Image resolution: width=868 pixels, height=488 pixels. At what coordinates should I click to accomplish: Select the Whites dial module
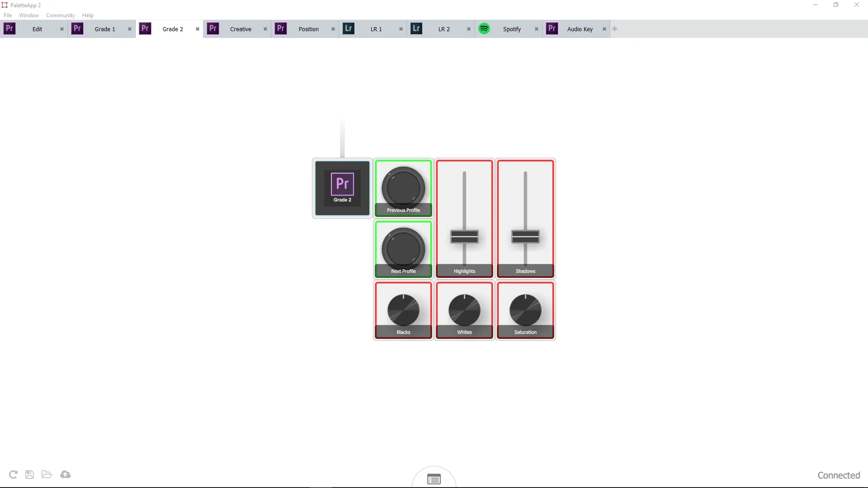[464, 310]
